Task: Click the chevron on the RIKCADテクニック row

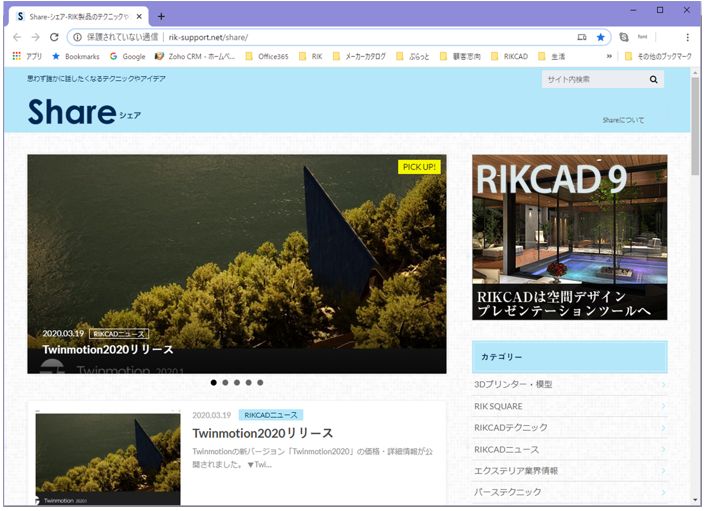Action: [663, 427]
